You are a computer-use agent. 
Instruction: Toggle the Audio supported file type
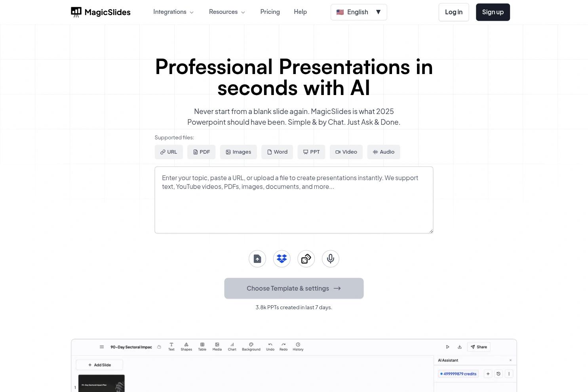tap(383, 152)
